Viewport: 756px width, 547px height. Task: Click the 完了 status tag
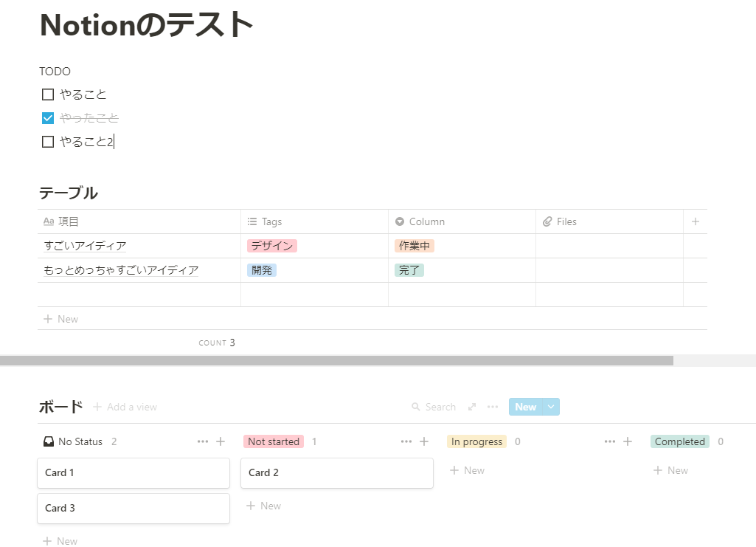click(x=409, y=270)
